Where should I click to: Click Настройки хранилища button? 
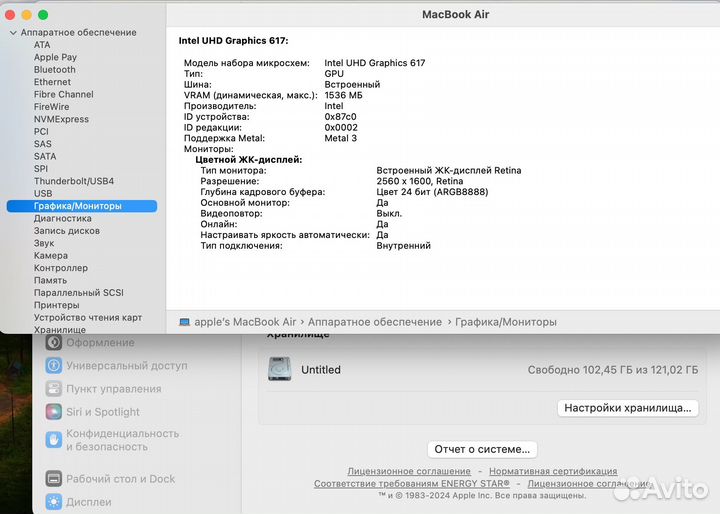tap(628, 408)
